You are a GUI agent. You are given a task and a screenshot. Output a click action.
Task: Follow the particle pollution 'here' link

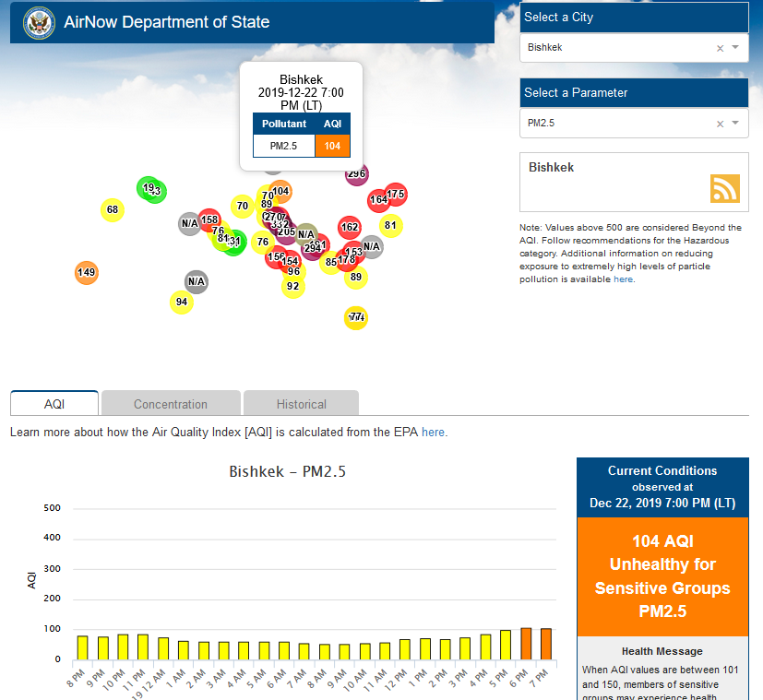click(x=624, y=279)
